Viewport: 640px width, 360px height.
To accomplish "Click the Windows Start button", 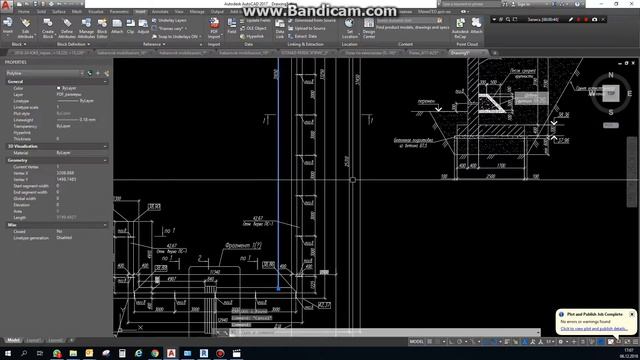I will (x=8, y=353).
